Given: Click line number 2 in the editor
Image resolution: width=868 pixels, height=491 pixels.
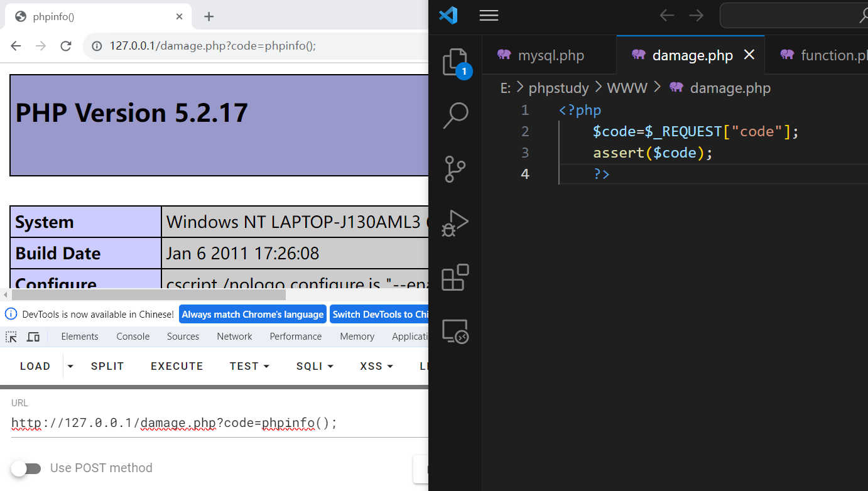Looking at the screenshot, I should click(x=525, y=131).
